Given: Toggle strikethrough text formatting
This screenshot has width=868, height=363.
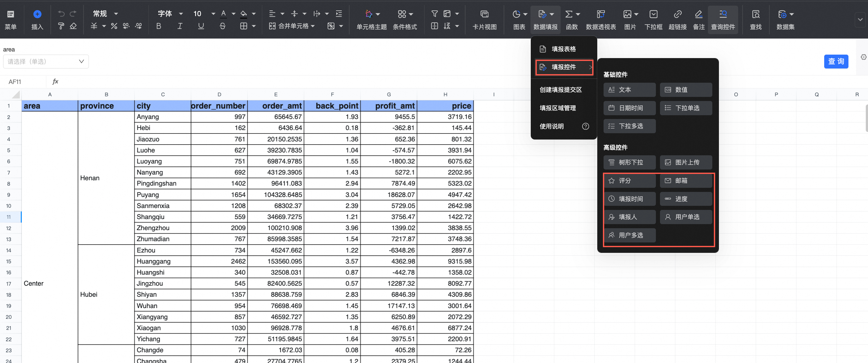Looking at the screenshot, I should (223, 26).
